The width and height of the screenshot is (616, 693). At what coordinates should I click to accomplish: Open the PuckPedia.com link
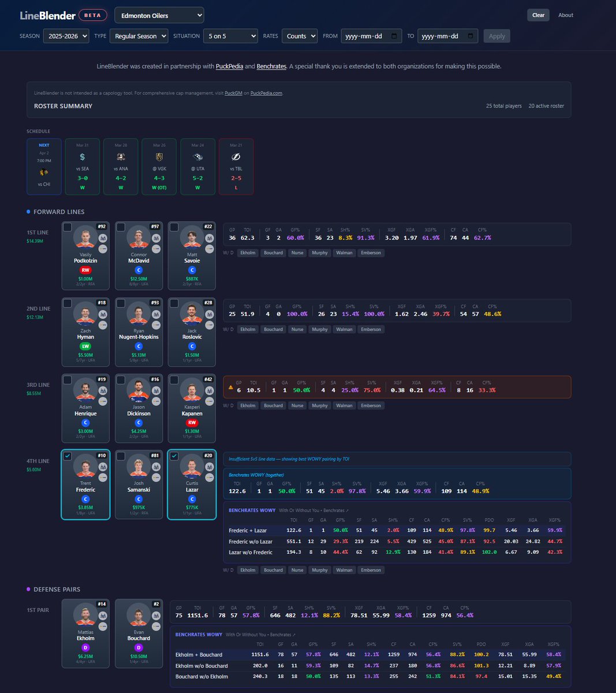tap(267, 93)
